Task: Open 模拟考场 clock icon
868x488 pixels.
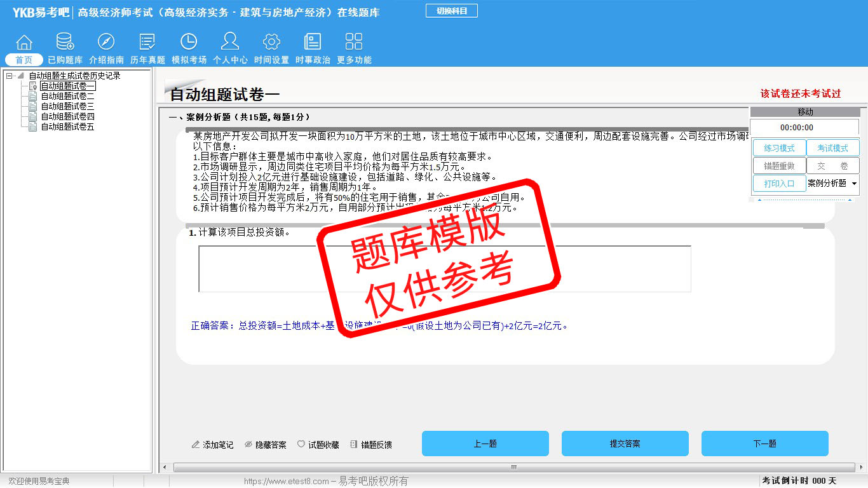Action: tap(189, 43)
